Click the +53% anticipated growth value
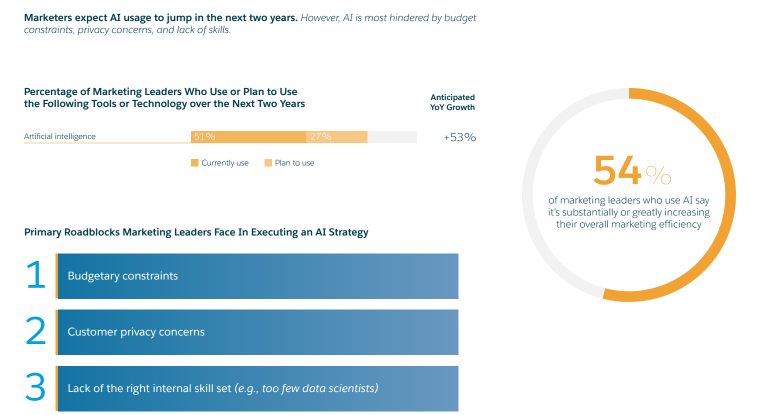The height and width of the screenshot is (415, 757). point(459,137)
